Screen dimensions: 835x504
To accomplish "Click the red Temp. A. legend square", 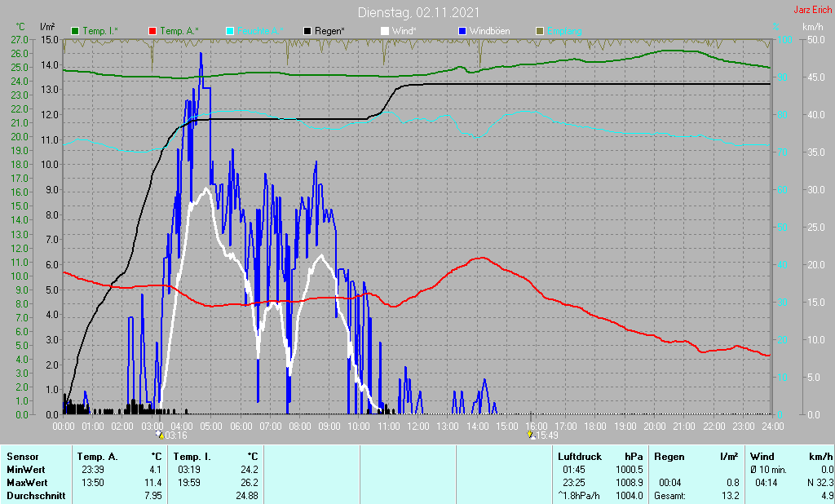I will (152, 31).
